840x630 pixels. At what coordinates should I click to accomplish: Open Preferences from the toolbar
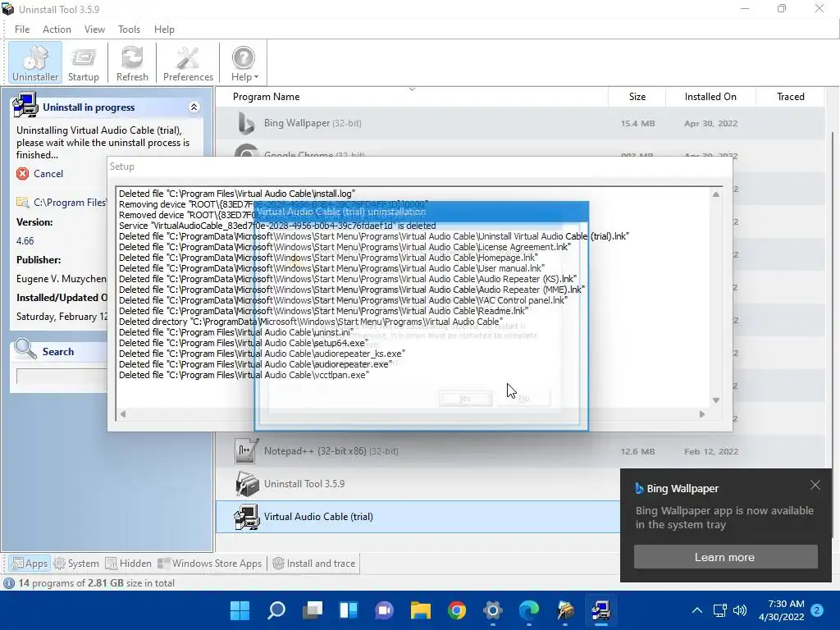click(188, 63)
